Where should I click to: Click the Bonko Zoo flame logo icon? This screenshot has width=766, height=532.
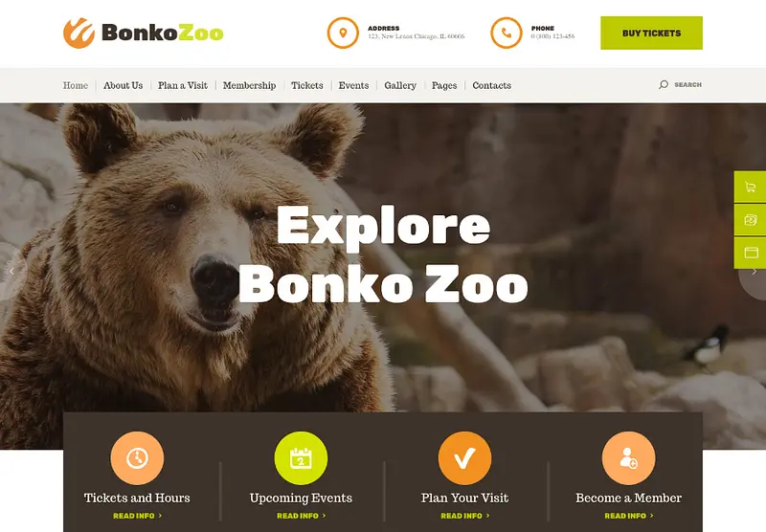tap(79, 33)
